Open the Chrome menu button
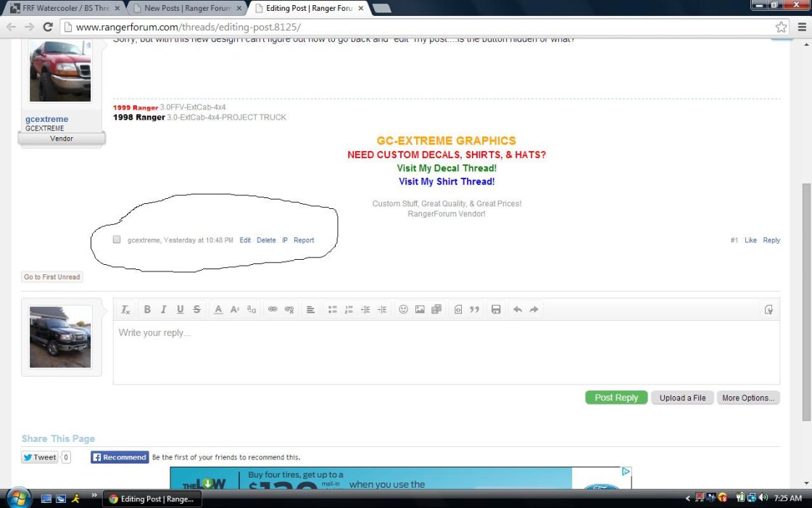This screenshot has height=508, width=812. tap(802, 27)
